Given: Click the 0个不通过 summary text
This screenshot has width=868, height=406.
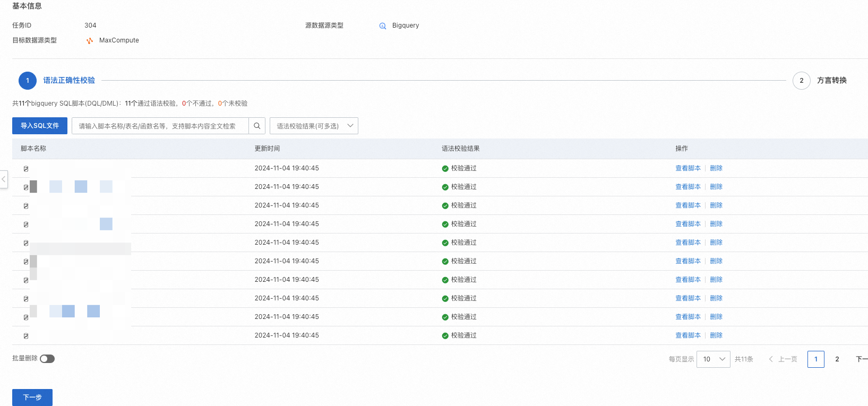Looking at the screenshot, I should (x=197, y=103).
